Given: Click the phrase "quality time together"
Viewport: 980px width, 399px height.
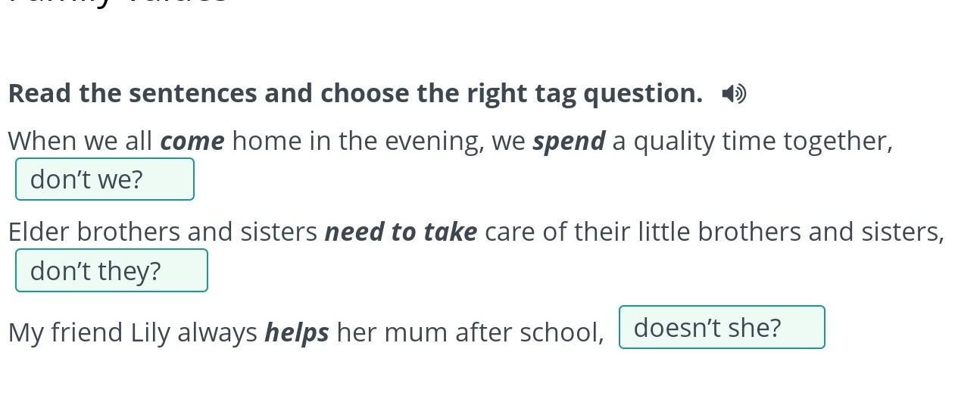Looking at the screenshot, I should (762, 142).
